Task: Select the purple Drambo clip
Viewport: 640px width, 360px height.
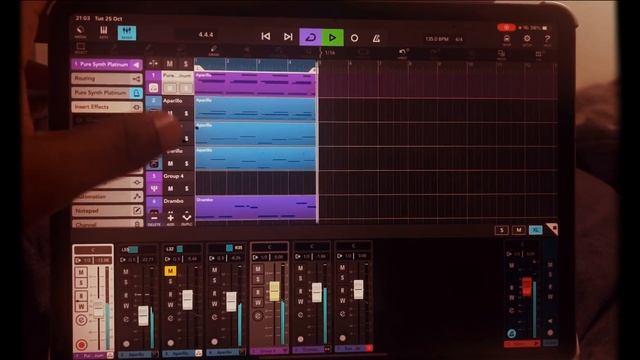Action: coord(255,208)
